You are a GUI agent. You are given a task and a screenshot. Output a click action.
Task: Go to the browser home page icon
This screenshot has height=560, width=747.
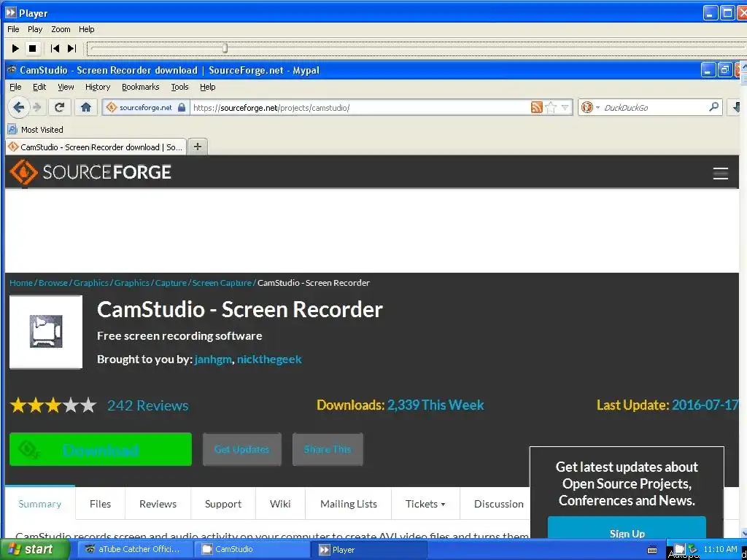tap(86, 107)
